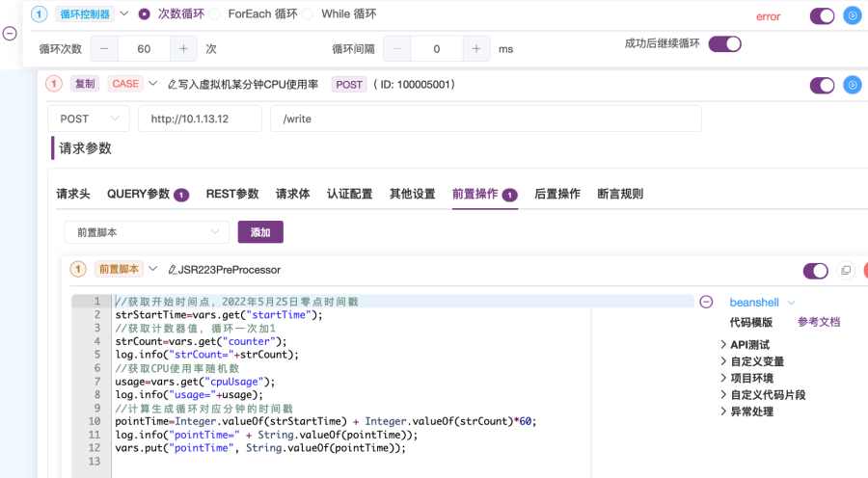This screenshot has width=868, height=478.
Task: Switch to the 请求头 tab
Action: tap(73, 194)
